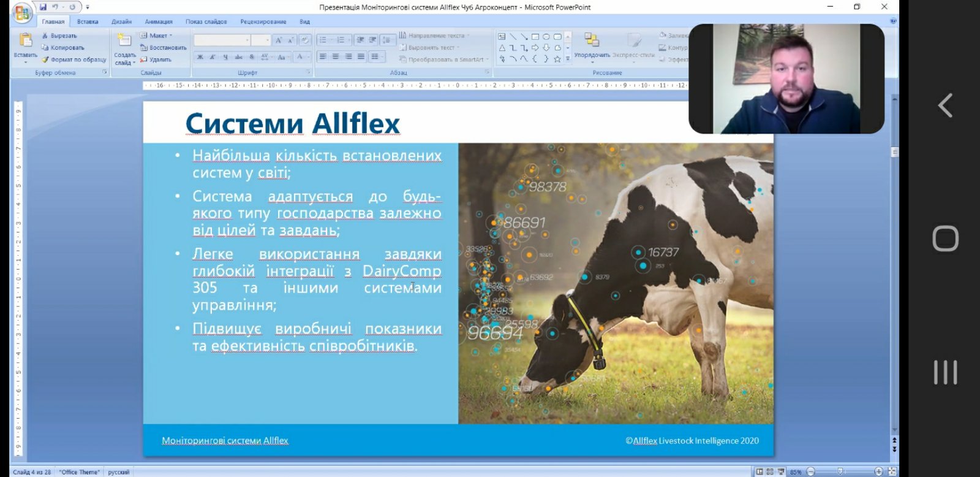
Task: Zoom in with plus button
Action: [x=879, y=471]
